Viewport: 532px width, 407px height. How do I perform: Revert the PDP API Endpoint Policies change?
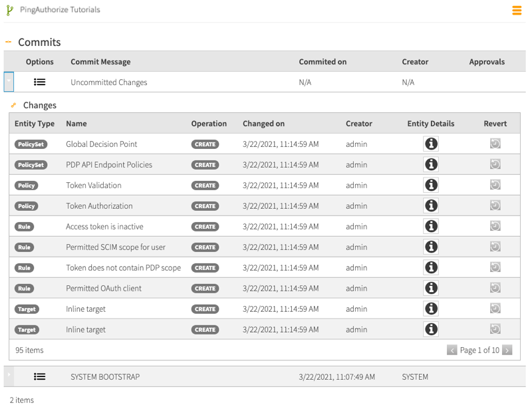point(495,164)
